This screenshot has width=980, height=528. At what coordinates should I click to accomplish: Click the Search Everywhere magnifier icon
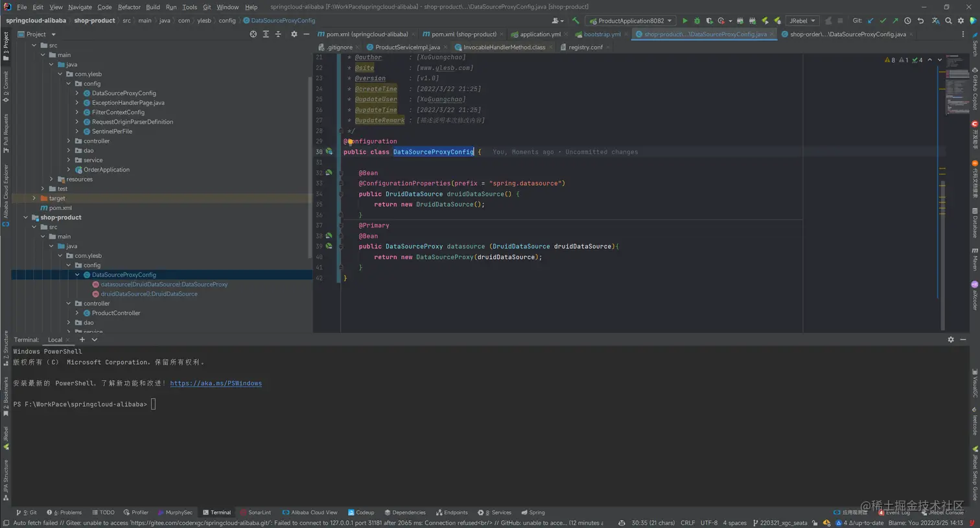click(948, 21)
